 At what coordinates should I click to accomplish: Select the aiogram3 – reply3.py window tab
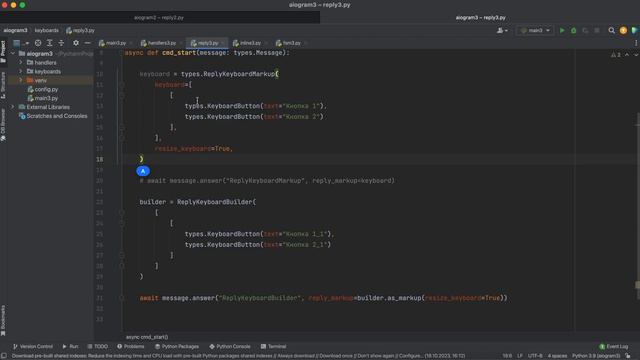click(480, 18)
